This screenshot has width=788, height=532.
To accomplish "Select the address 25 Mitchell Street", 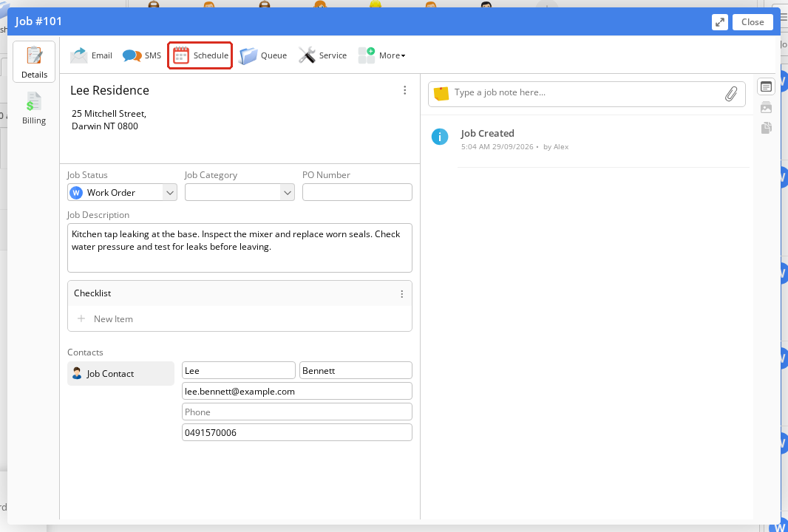I will pyautogui.click(x=109, y=120).
